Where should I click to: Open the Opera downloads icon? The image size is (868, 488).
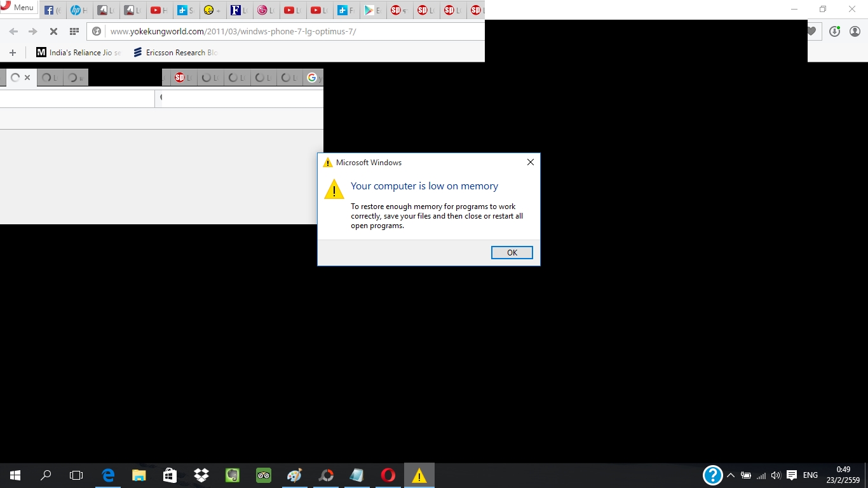[834, 31]
